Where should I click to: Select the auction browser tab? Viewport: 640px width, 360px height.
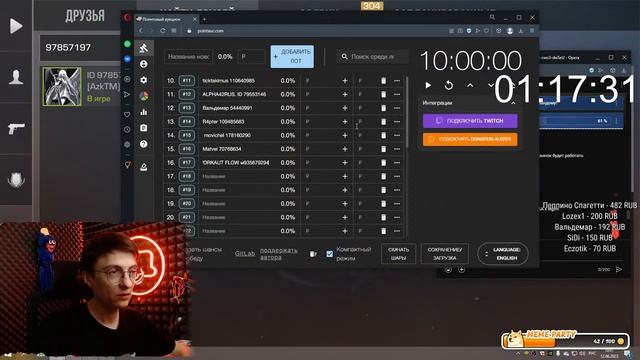[167, 19]
